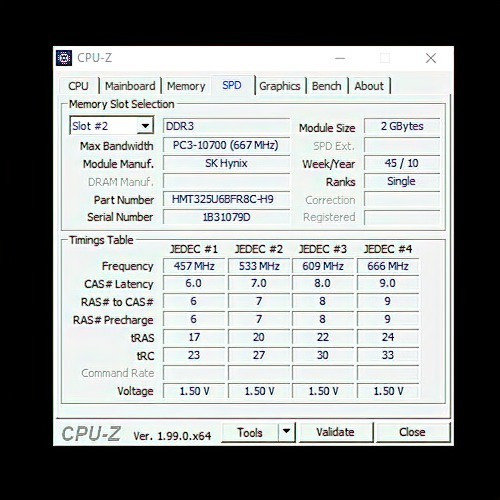Open the Bench tab
The width and height of the screenshot is (500, 500).
tap(326, 86)
